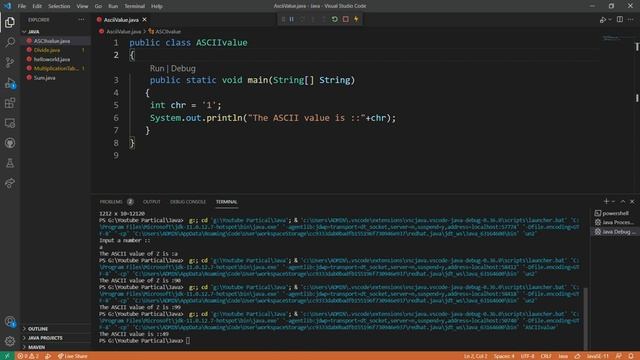Open the Manage gear icon
640x360 pixels.
[x=10, y=341]
